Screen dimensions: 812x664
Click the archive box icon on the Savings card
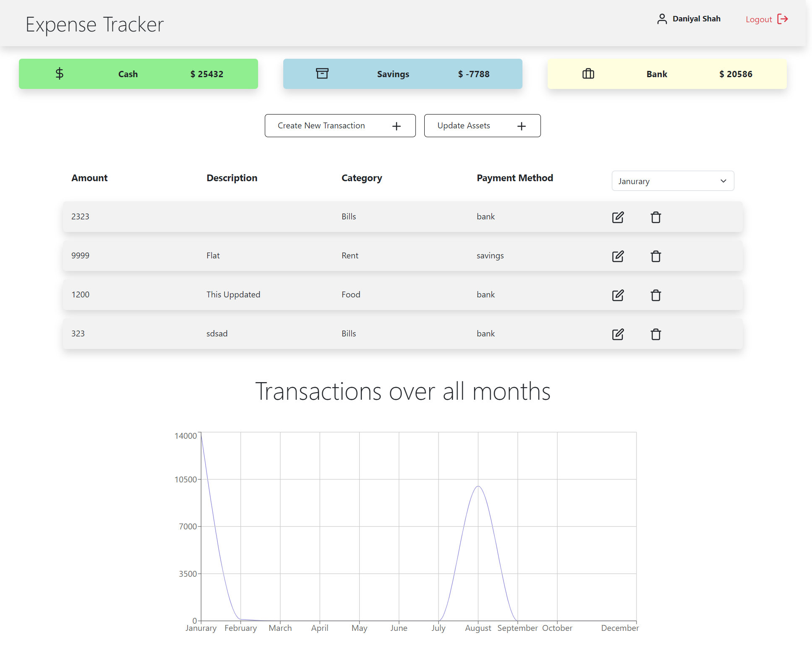[322, 73]
